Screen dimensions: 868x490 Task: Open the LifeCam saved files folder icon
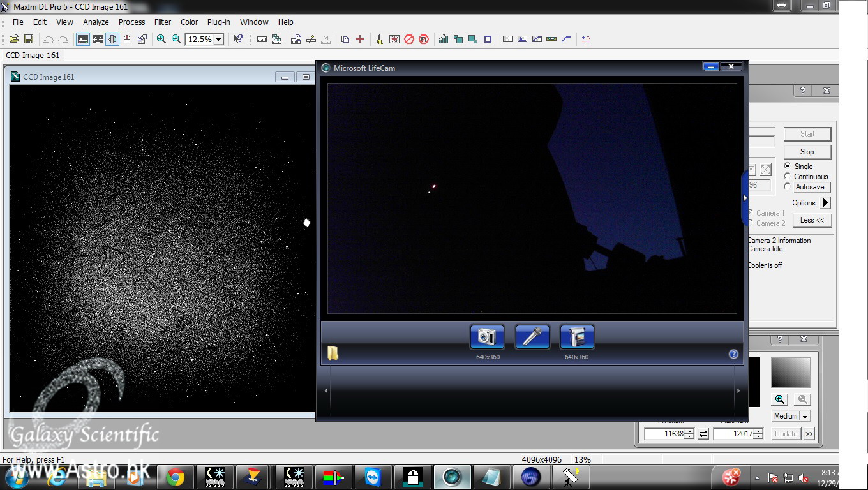tap(333, 353)
